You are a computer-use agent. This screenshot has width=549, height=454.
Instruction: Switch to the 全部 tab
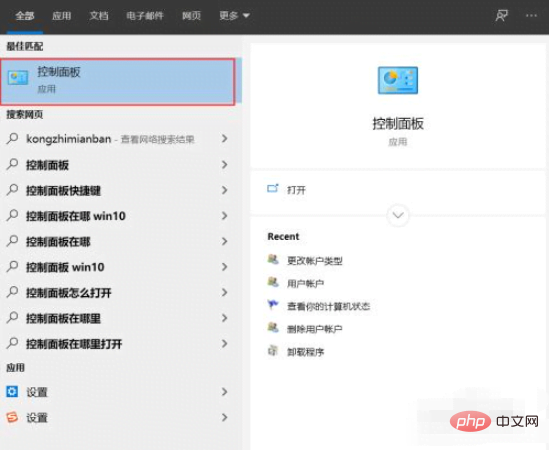point(25,16)
